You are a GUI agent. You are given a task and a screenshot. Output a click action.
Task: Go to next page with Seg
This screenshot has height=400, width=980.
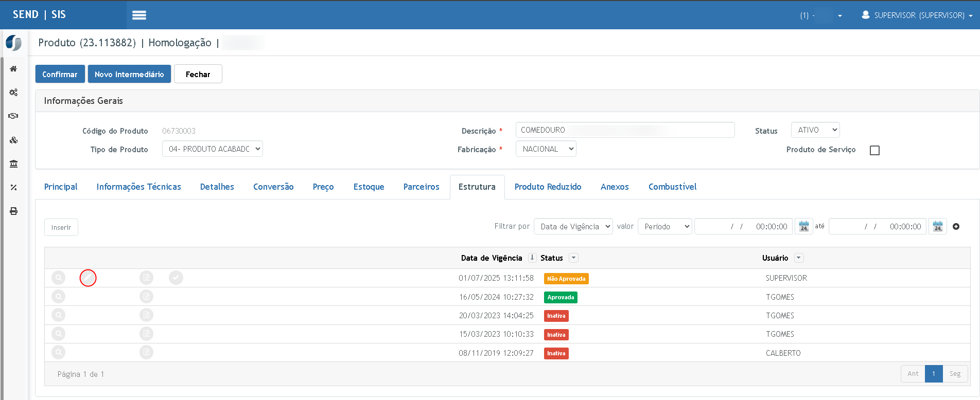tap(955, 374)
